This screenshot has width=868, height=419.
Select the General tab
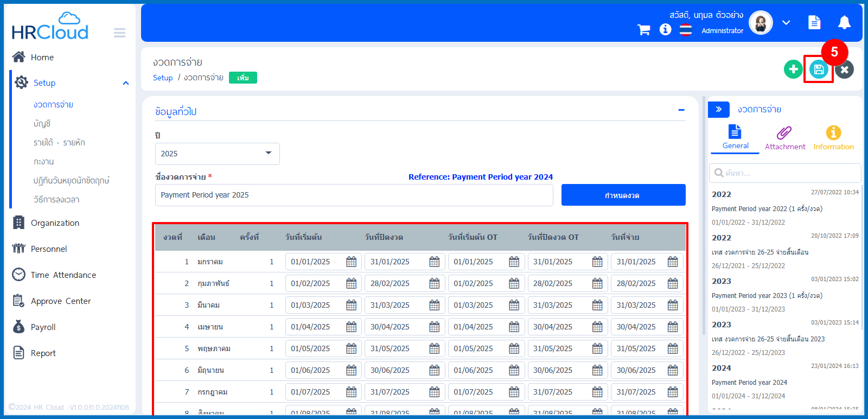click(735, 137)
